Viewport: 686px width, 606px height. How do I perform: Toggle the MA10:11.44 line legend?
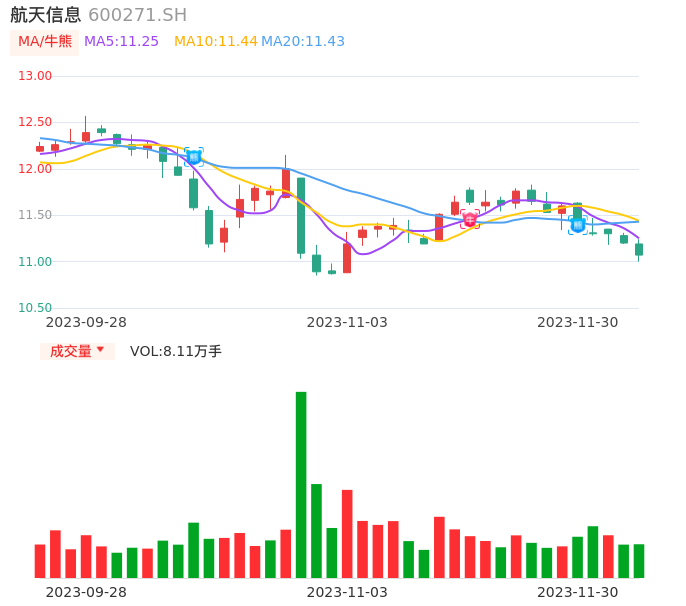pyautogui.click(x=215, y=42)
